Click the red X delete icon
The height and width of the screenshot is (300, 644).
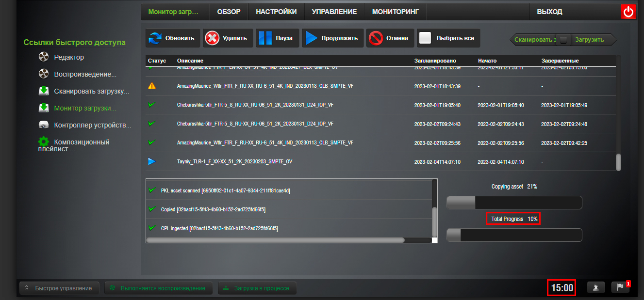[x=212, y=38]
